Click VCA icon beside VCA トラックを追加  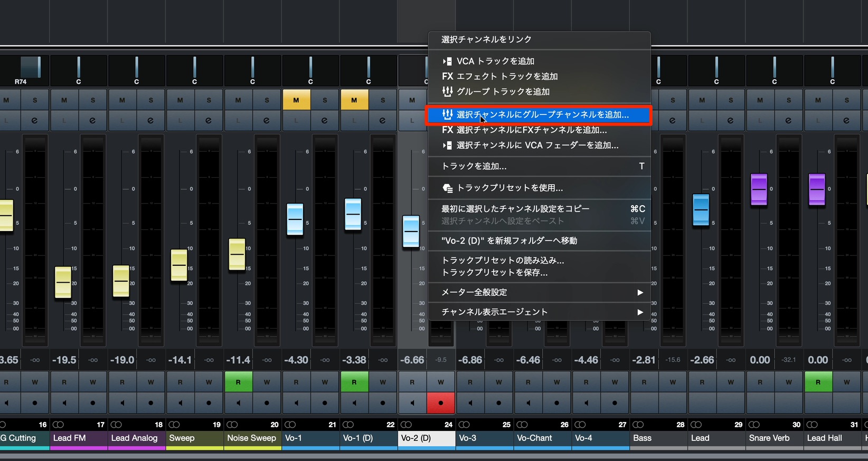(x=447, y=61)
